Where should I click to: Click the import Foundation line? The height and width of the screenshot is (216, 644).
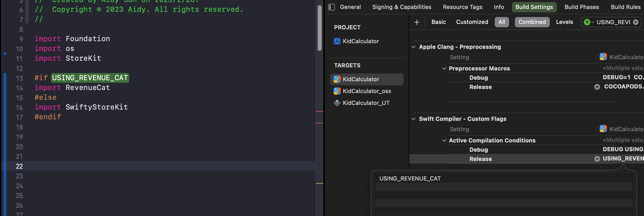point(72,39)
